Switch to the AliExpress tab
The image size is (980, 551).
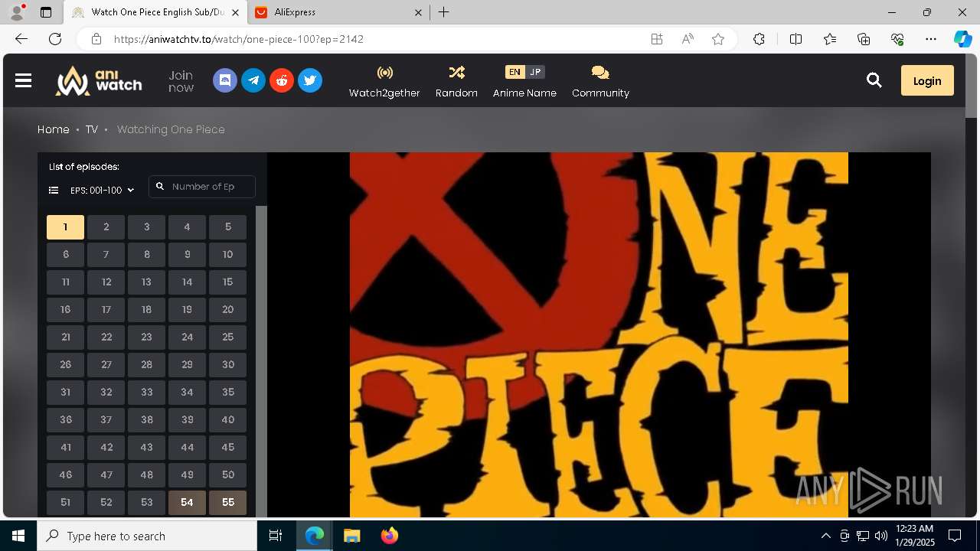click(x=337, y=12)
